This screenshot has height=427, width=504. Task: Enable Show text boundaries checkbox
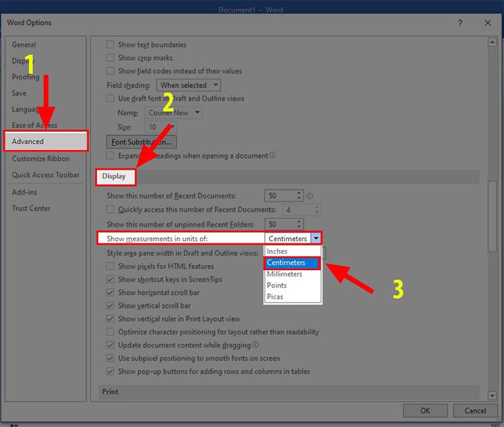click(111, 45)
